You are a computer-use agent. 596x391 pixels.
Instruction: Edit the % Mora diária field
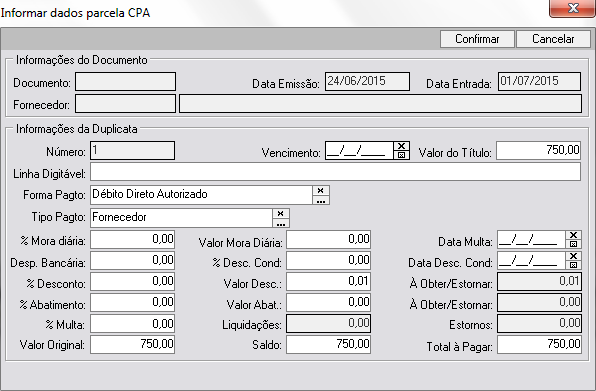[x=132, y=240]
